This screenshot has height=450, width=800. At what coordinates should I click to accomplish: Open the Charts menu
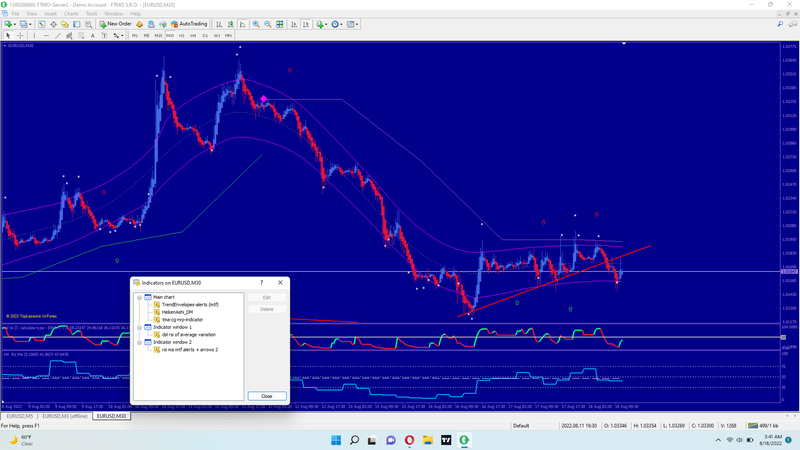[x=71, y=13]
